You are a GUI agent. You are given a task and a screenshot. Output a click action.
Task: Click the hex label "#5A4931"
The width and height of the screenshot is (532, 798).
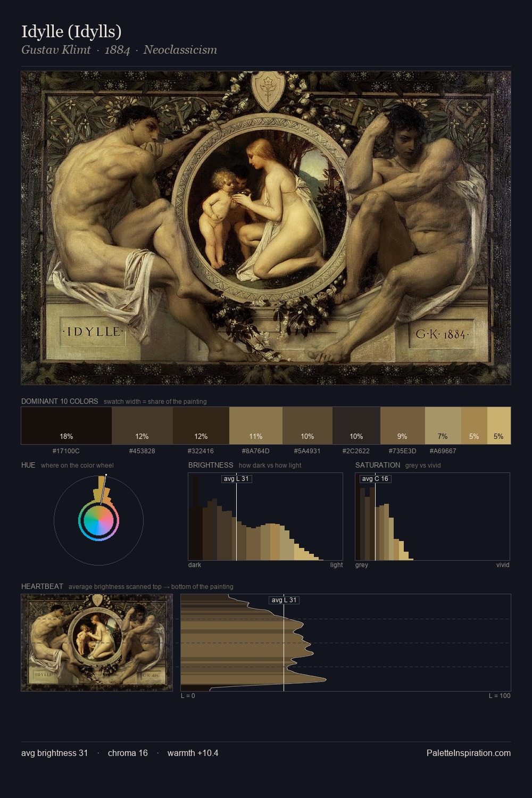click(x=307, y=451)
